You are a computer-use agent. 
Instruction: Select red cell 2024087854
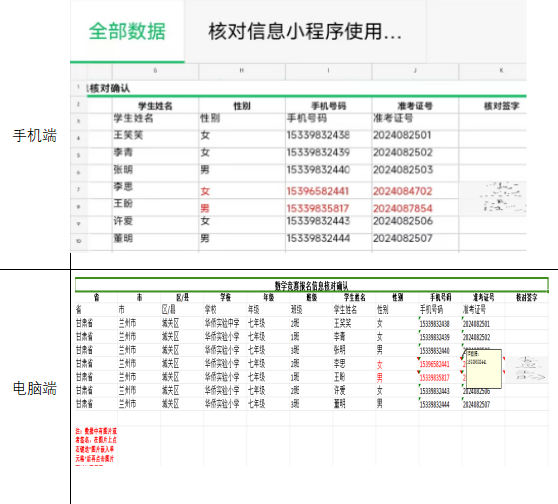[402, 208]
